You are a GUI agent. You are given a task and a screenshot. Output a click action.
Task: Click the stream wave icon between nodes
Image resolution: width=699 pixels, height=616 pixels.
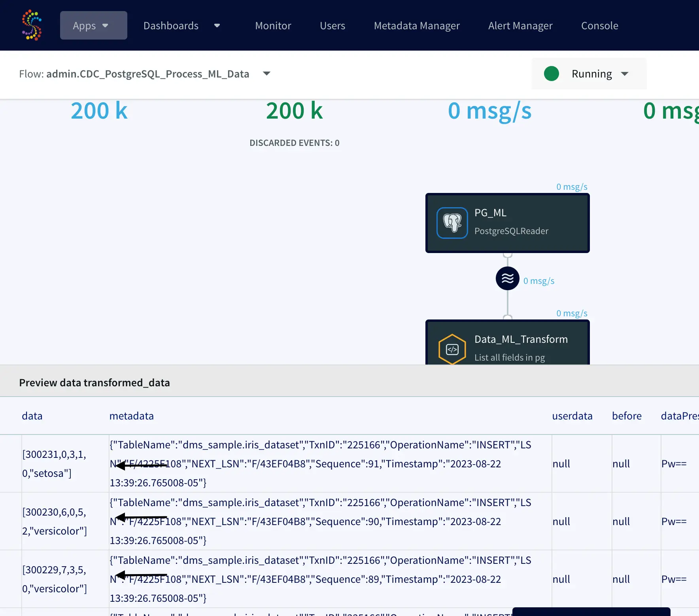click(507, 278)
